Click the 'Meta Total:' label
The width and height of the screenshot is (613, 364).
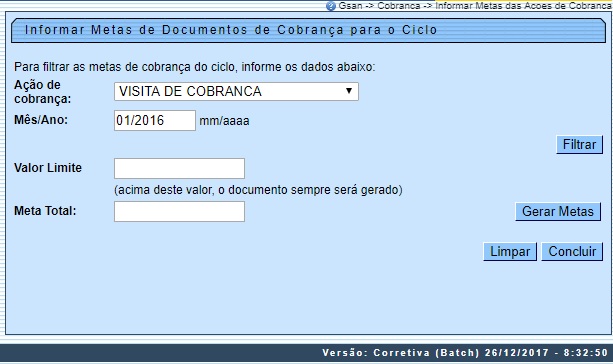pos(45,211)
